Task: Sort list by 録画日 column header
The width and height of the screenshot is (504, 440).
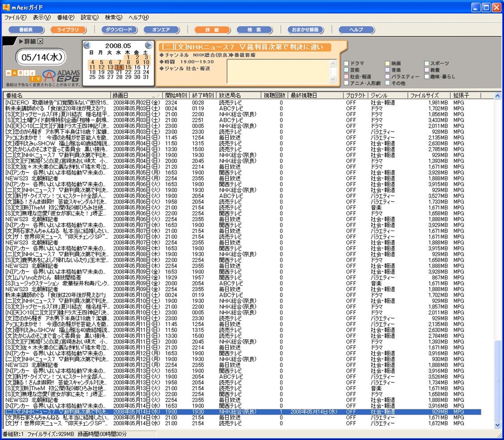Action: pyautogui.click(x=136, y=96)
